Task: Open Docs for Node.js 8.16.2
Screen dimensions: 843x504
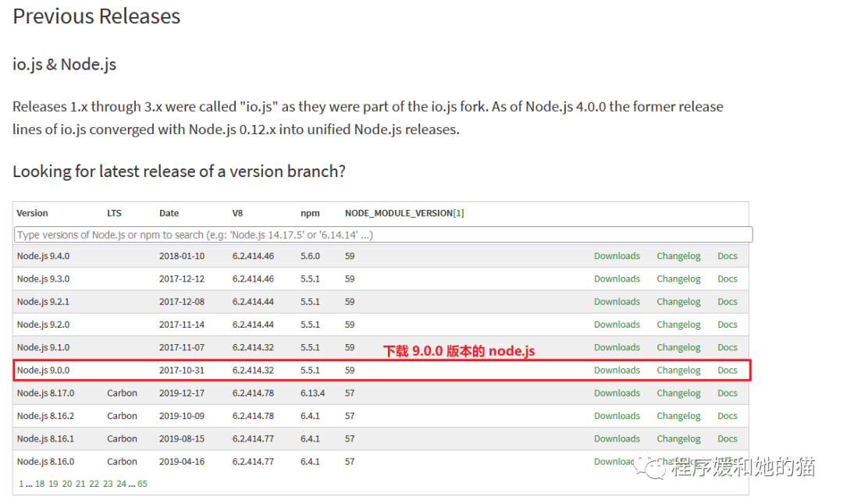Action: [x=727, y=416]
